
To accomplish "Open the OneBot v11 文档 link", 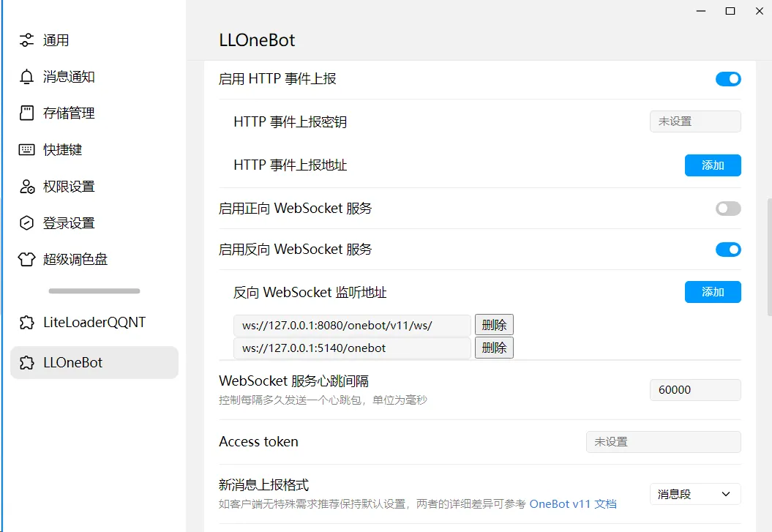I will (x=573, y=504).
